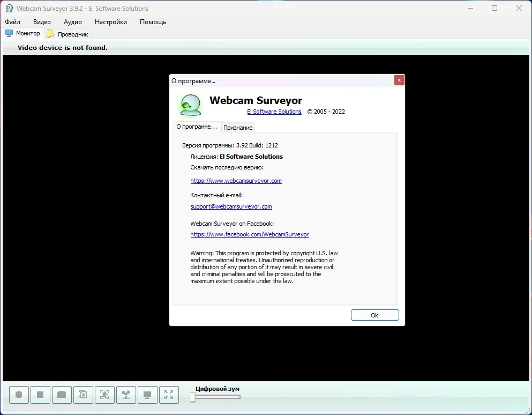The height and width of the screenshot is (415, 532).
Task: Take a snapshot with the camera icon
Action: pyautogui.click(x=62, y=395)
